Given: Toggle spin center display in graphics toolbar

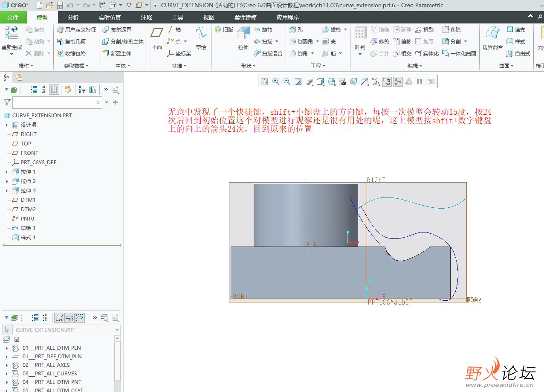Looking at the screenshot, I should (x=398, y=81).
